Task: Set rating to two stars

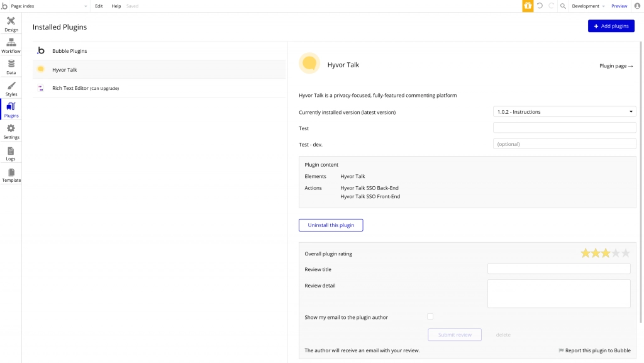Action: (x=596, y=253)
